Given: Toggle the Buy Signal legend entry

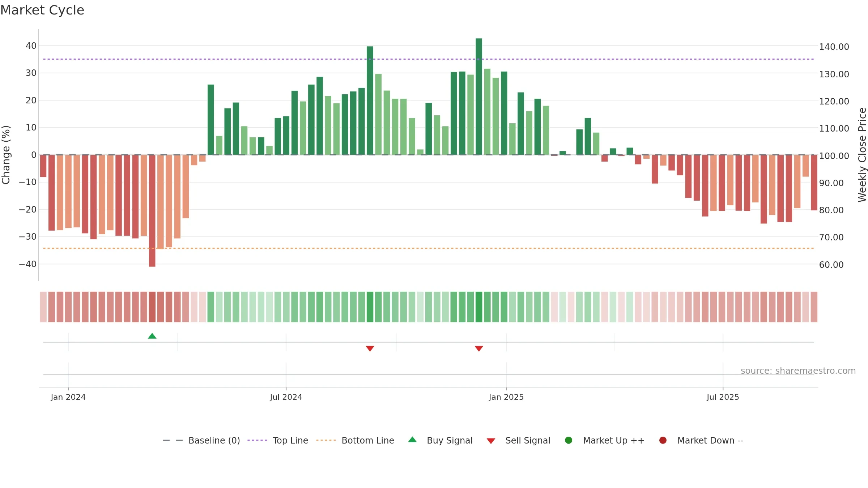Looking at the screenshot, I should coord(440,440).
